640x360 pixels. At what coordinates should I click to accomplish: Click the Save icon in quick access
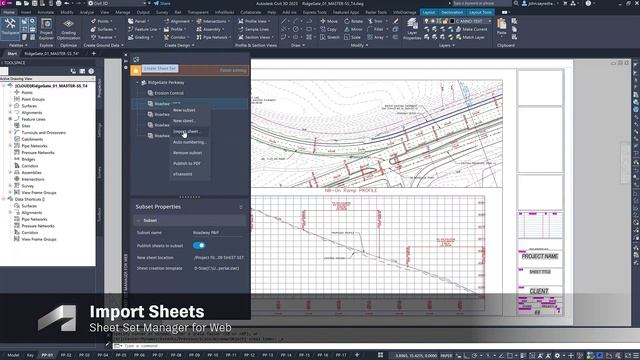pyautogui.click(x=35, y=3)
